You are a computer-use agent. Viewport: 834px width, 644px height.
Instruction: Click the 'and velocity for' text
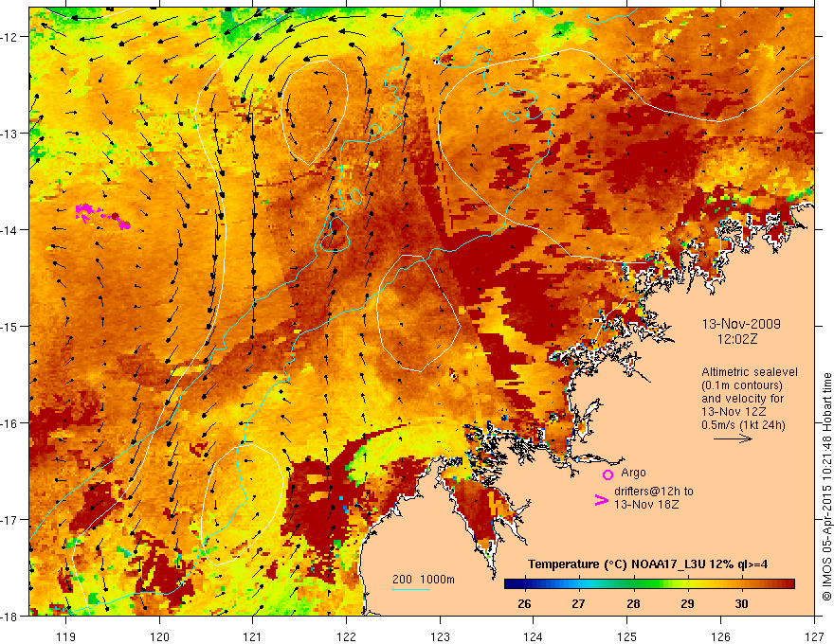pos(742,399)
